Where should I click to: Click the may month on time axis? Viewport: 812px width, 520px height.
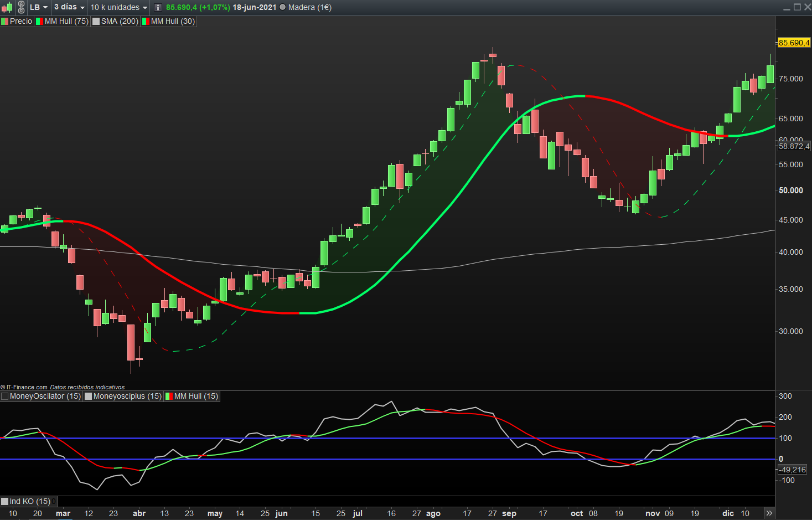click(215, 513)
